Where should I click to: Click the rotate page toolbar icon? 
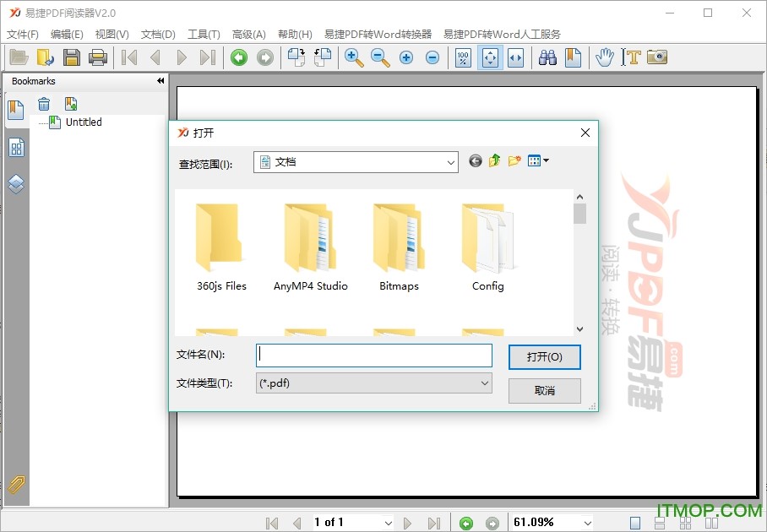(x=296, y=57)
